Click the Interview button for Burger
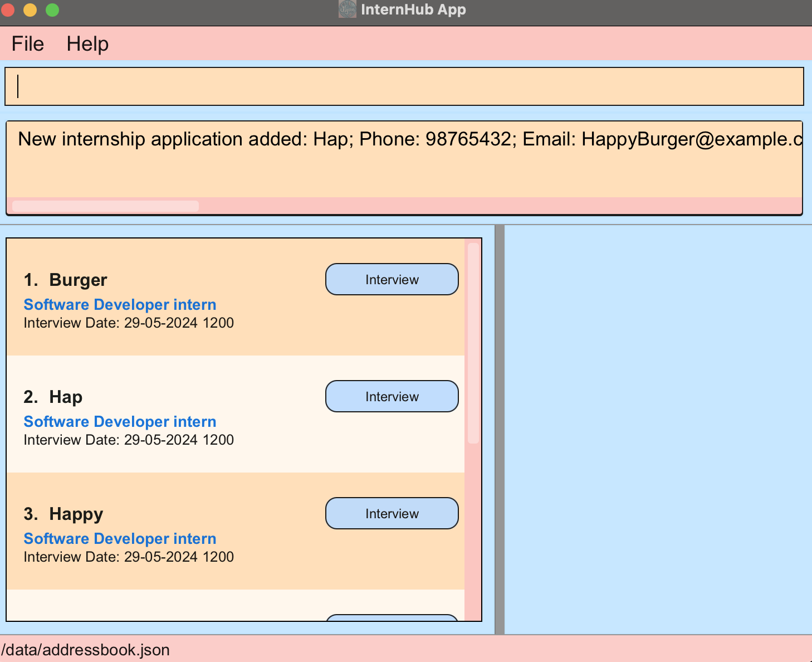 (x=392, y=279)
